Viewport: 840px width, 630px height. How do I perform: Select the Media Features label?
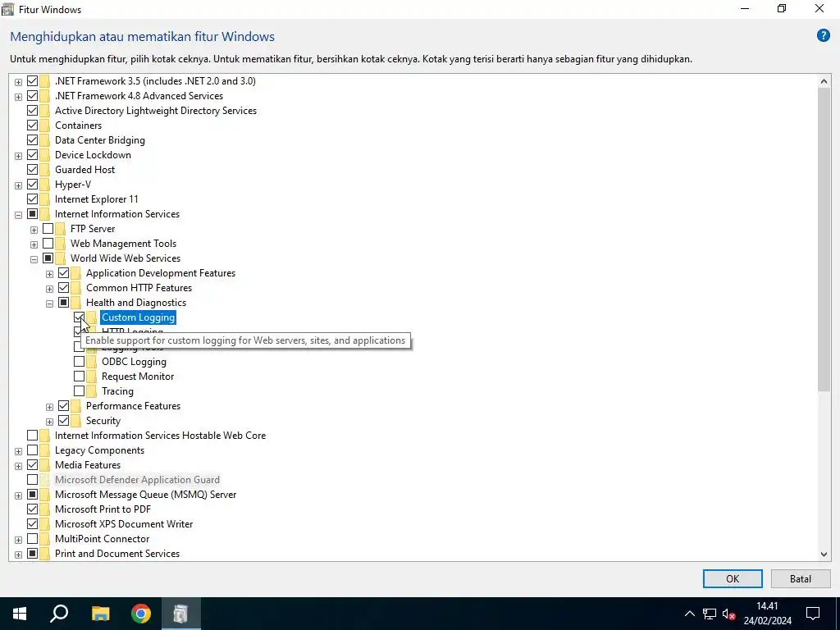(87, 465)
